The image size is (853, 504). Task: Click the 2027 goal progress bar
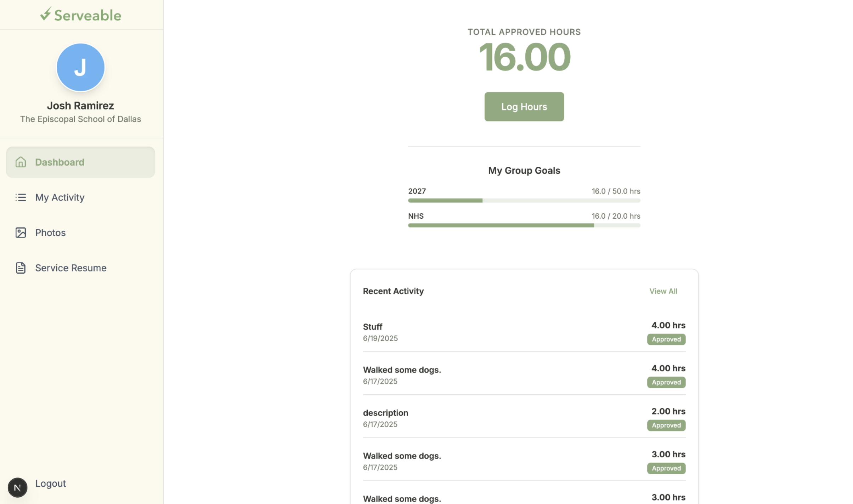[x=524, y=201]
